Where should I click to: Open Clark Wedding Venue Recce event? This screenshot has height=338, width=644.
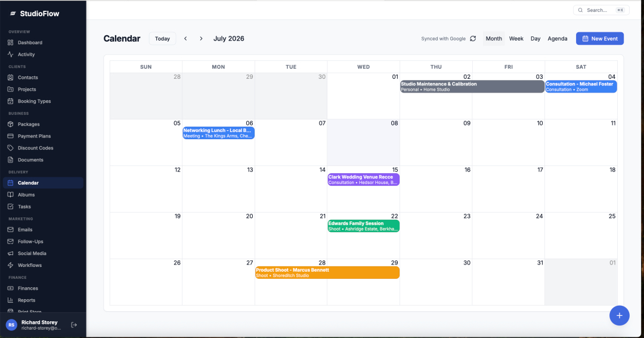(x=364, y=179)
